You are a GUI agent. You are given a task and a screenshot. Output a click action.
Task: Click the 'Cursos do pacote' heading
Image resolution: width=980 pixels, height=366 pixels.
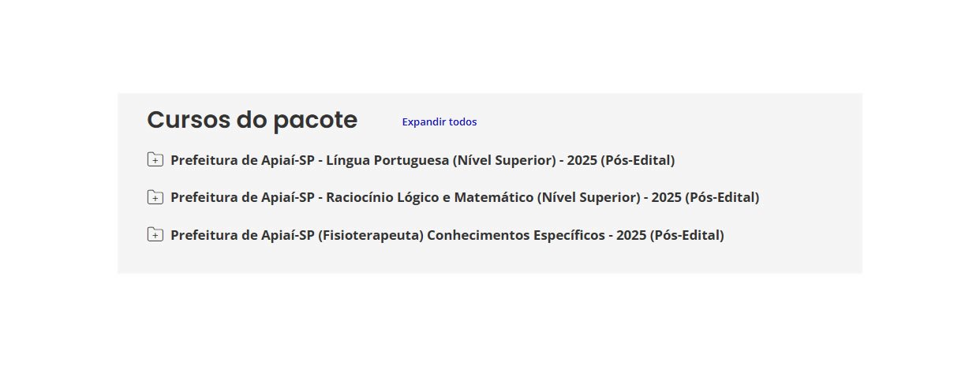[x=252, y=120]
